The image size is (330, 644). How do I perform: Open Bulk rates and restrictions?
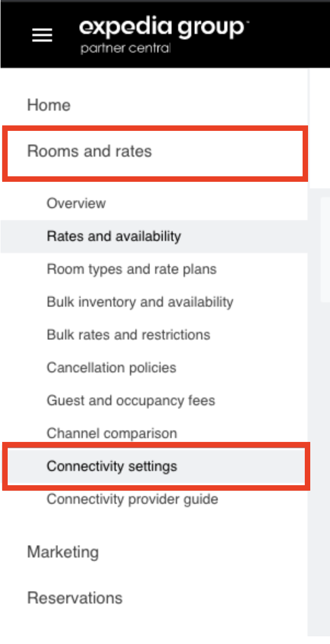tap(128, 335)
